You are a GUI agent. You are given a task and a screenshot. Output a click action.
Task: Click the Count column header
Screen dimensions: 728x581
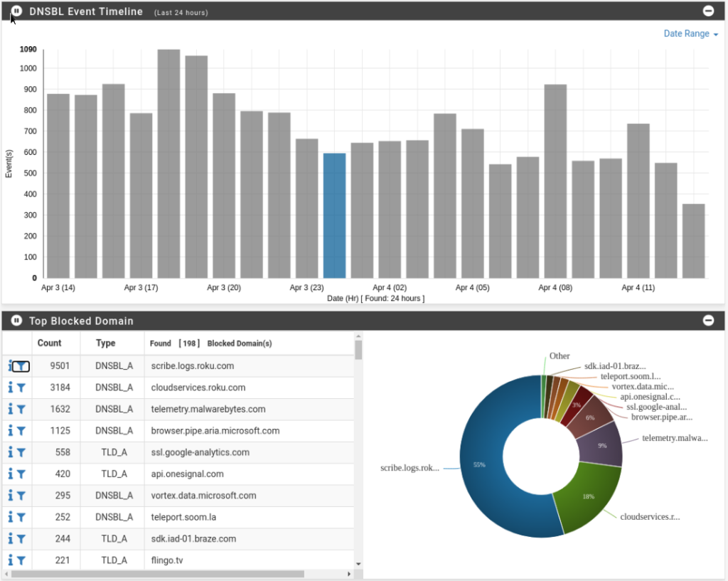(x=49, y=343)
